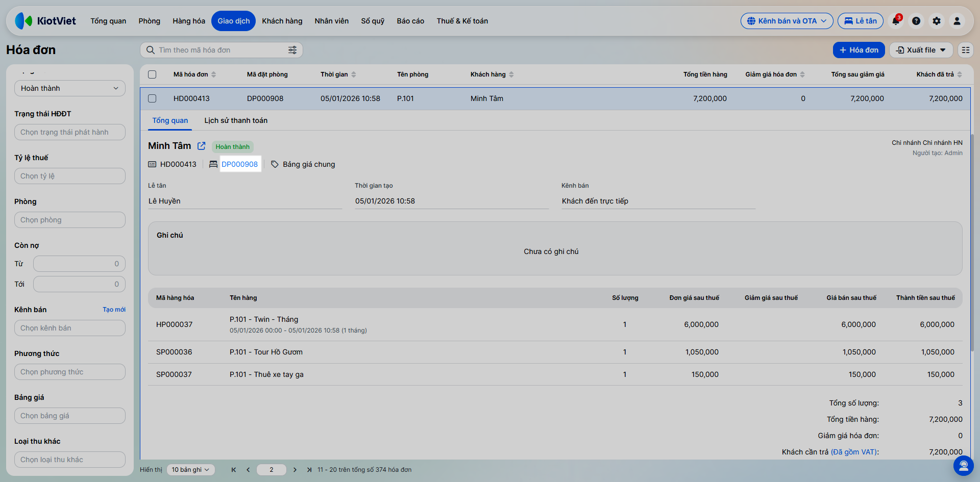Open Chọn trạng thái phát hành dropdown
Image resolution: width=980 pixels, height=482 pixels.
[x=70, y=132]
